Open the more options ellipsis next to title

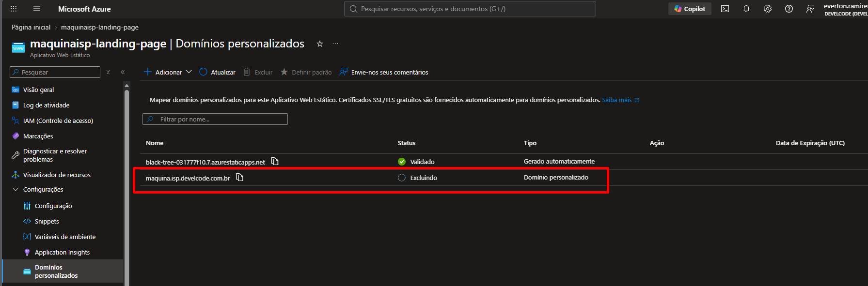tap(335, 44)
